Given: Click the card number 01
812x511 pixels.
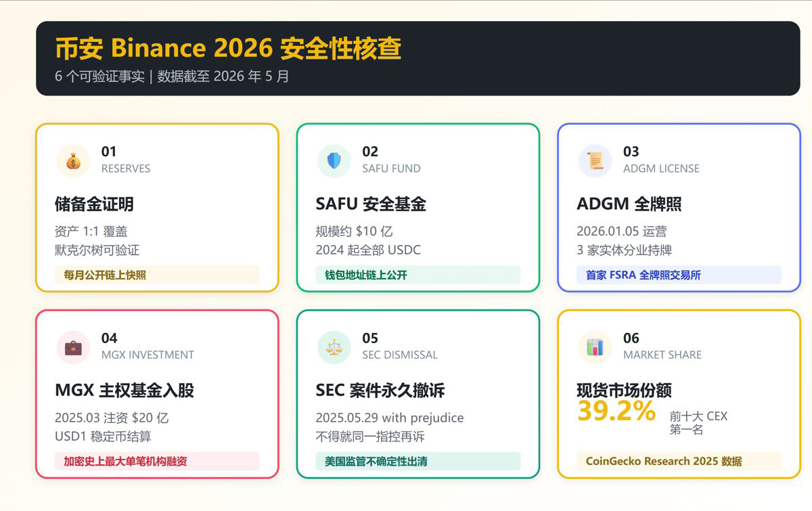Looking at the screenshot, I should (x=109, y=152).
